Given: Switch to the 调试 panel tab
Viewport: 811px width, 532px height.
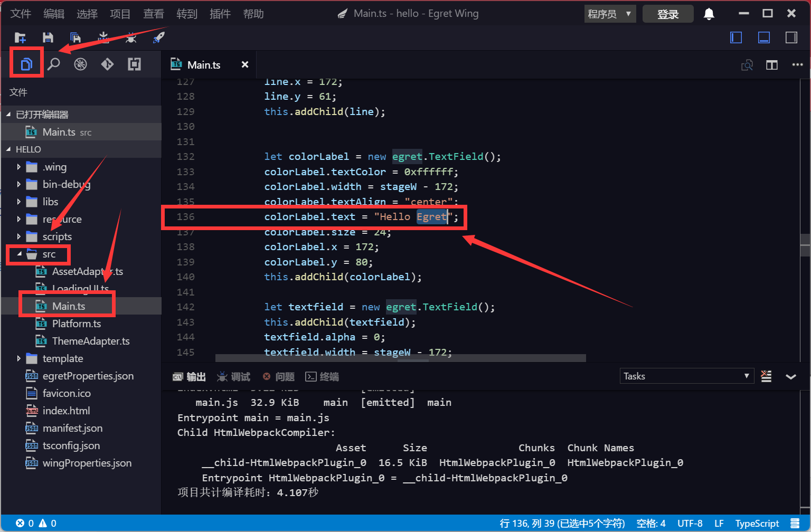Looking at the screenshot, I should [233, 376].
